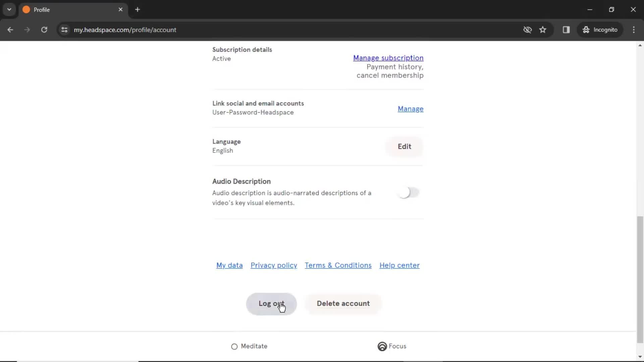The image size is (644, 362).
Task: Open Manage subscription link
Action: 388,58
